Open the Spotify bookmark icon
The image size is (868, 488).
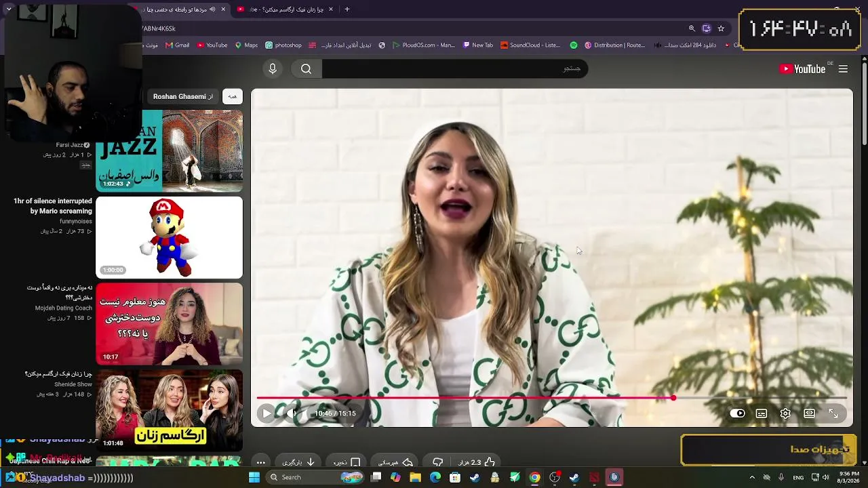pos(574,45)
